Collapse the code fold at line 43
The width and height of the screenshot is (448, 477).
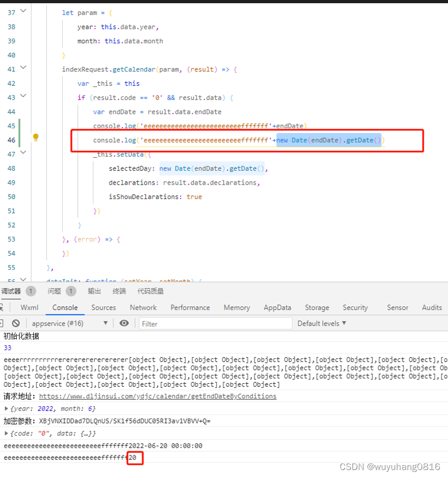coord(23,96)
